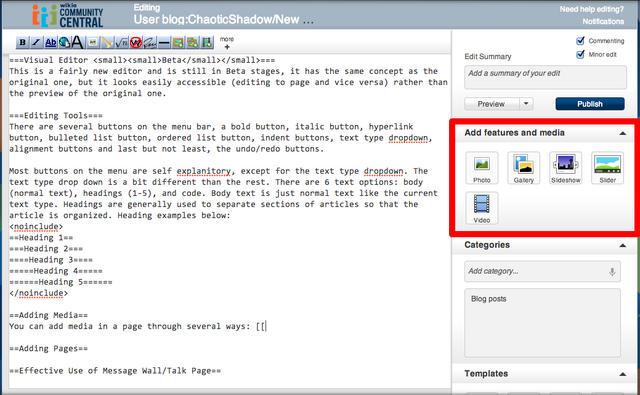The width and height of the screenshot is (640, 395).
Task: Click the ===Heading 2=== line
Action: 46,249
